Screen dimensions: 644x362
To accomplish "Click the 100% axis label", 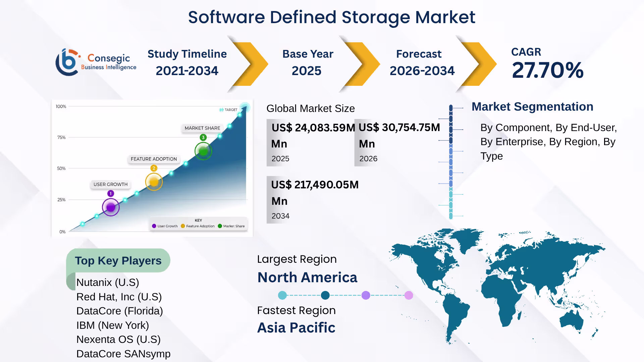I will (x=61, y=107).
